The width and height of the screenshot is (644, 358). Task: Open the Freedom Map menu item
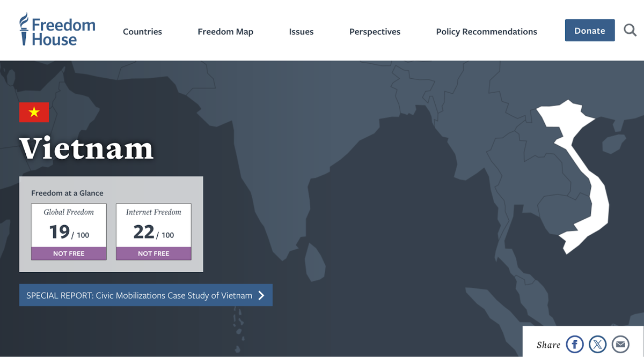[225, 32]
